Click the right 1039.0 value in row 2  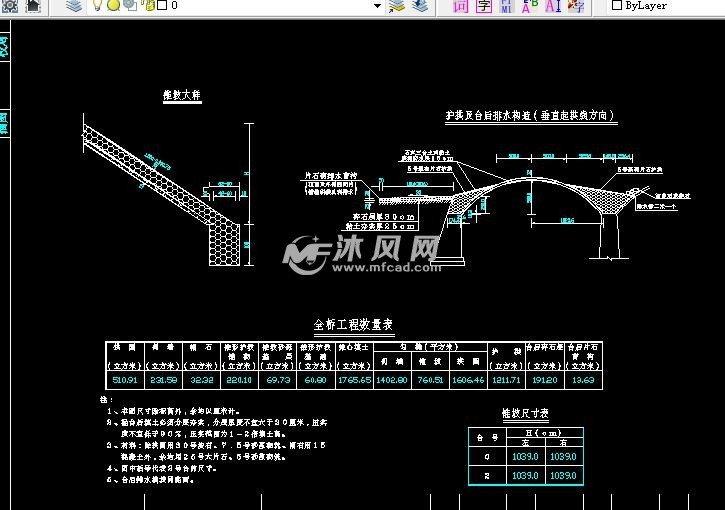tap(563, 475)
